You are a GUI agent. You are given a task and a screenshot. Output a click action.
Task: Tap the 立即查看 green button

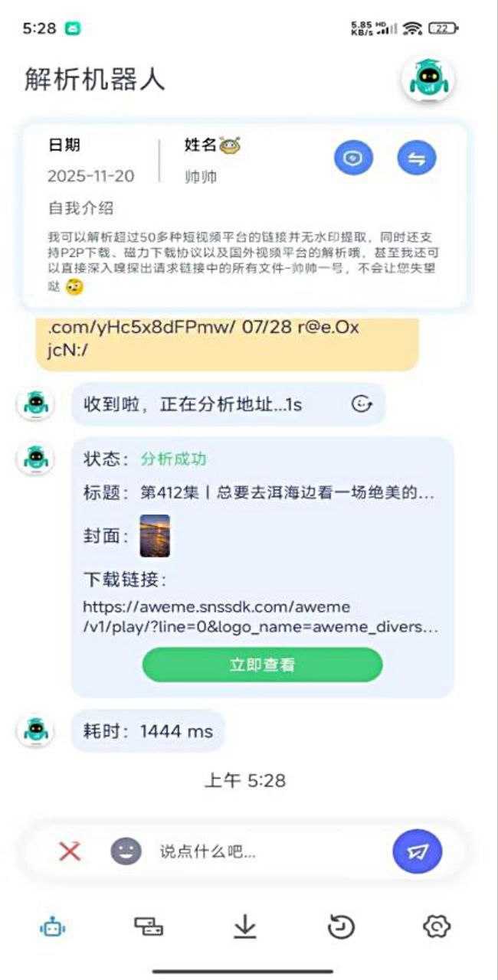click(x=262, y=665)
